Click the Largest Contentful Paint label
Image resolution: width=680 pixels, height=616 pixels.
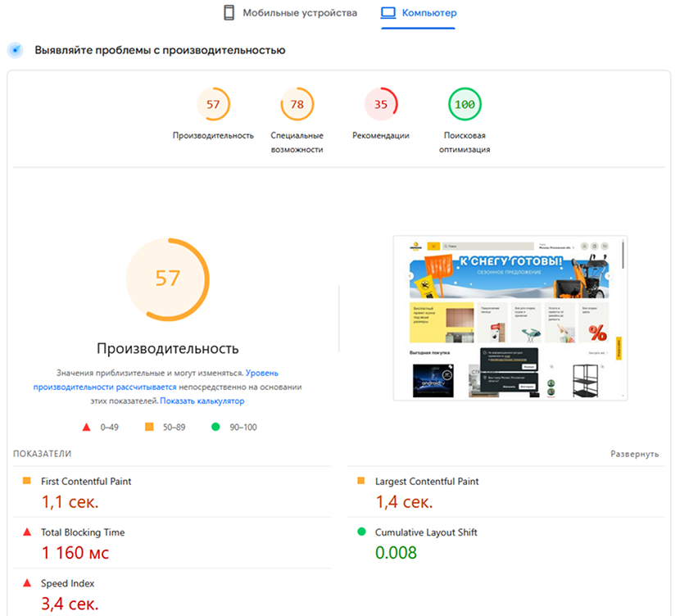pyautogui.click(x=427, y=481)
